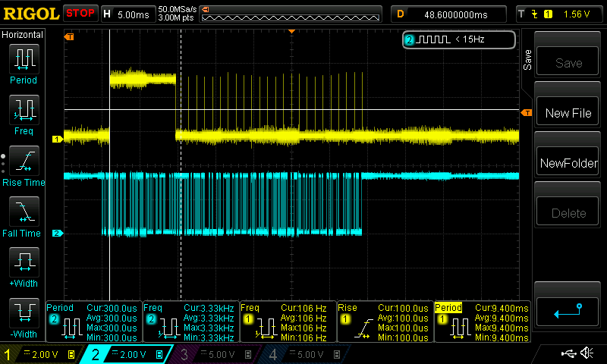
Task: Click the orange trigger level marker at right
Action: [x=527, y=112]
